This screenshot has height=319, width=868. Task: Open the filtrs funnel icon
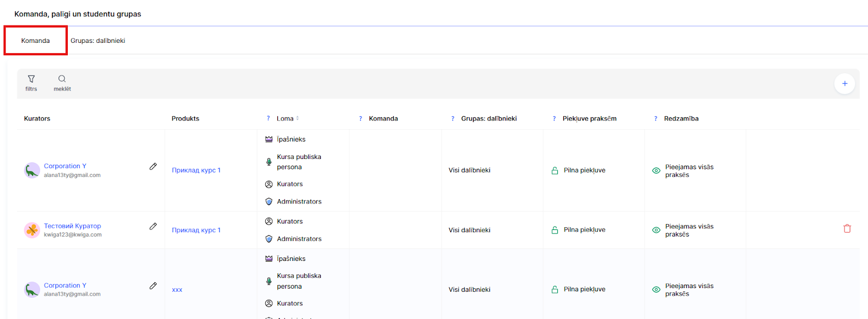tap(31, 79)
